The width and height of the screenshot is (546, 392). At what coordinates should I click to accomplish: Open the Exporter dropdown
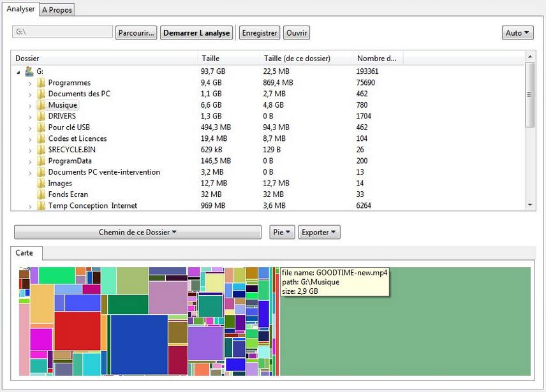[319, 232]
